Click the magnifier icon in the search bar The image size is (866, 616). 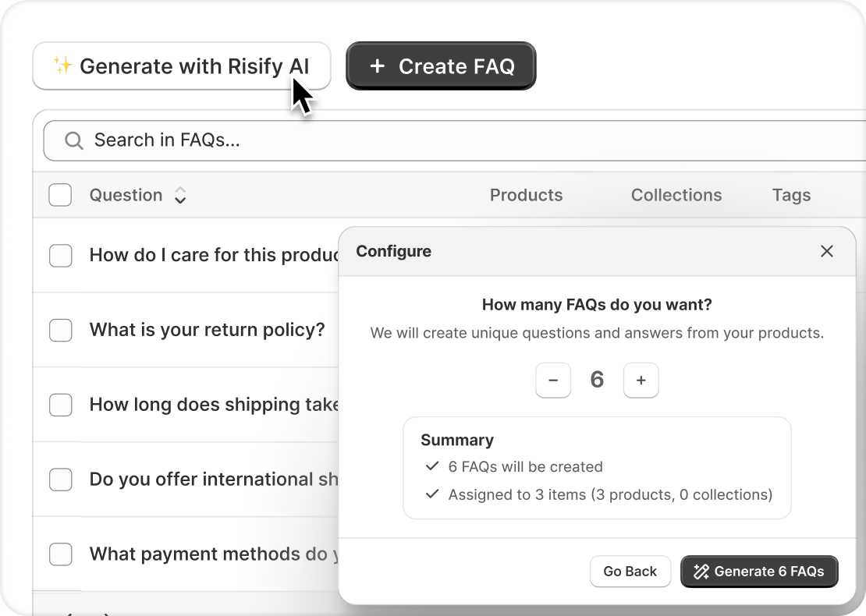click(x=74, y=140)
